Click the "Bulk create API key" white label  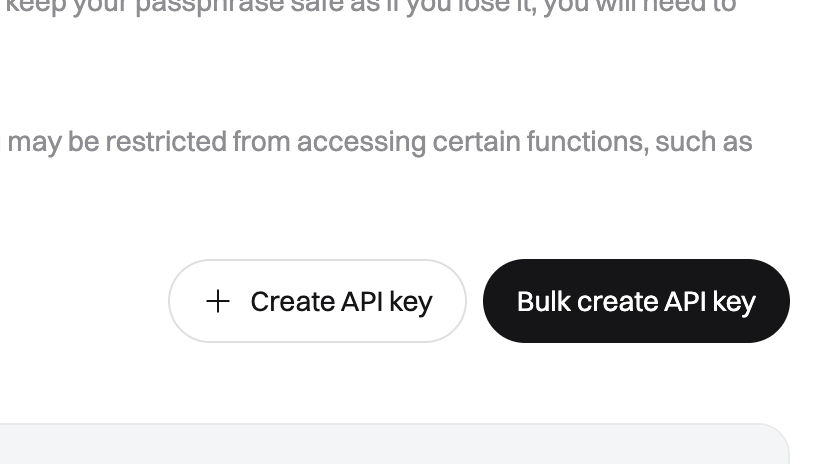(636, 302)
